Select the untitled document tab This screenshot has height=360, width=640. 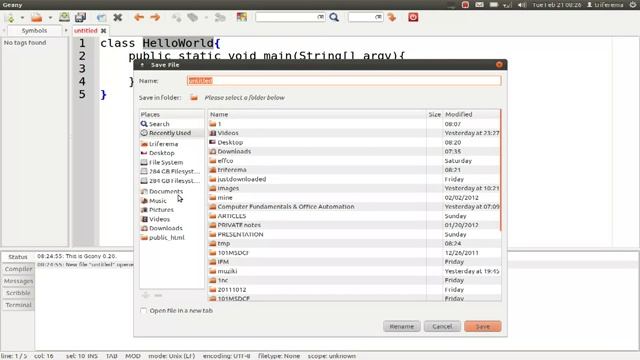pyautogui.click(x=86, y=31)
